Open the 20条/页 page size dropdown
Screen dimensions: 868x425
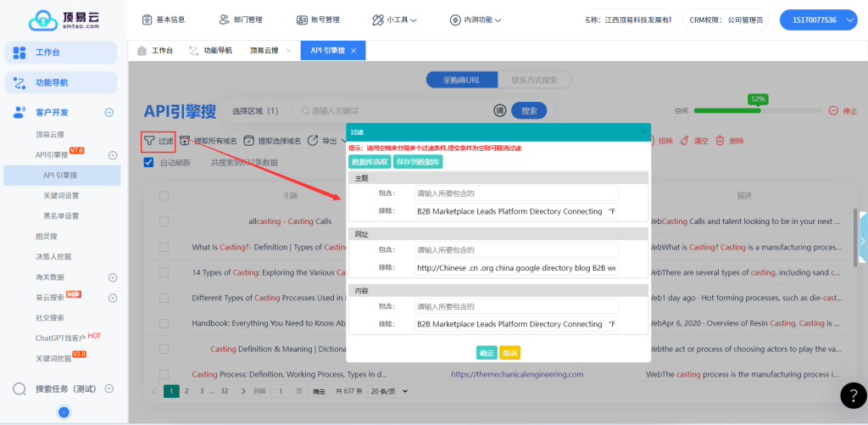coord(392,391)
